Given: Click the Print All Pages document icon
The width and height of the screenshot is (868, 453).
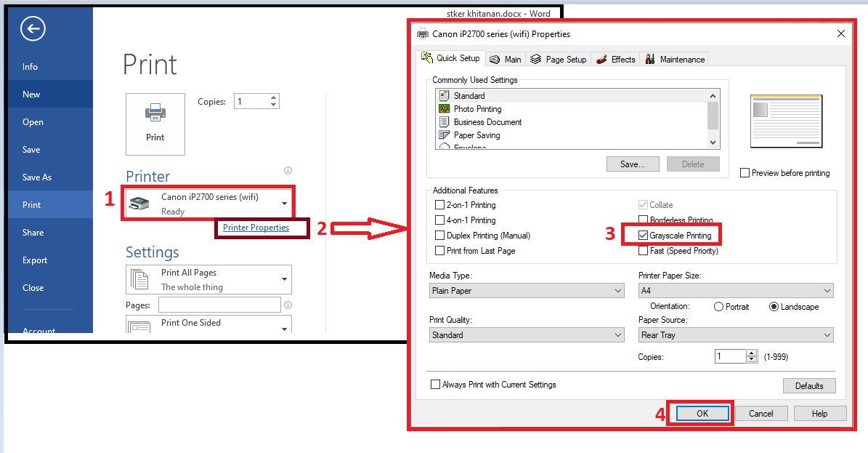Looking at the screenshot, I should click(139, 279).
